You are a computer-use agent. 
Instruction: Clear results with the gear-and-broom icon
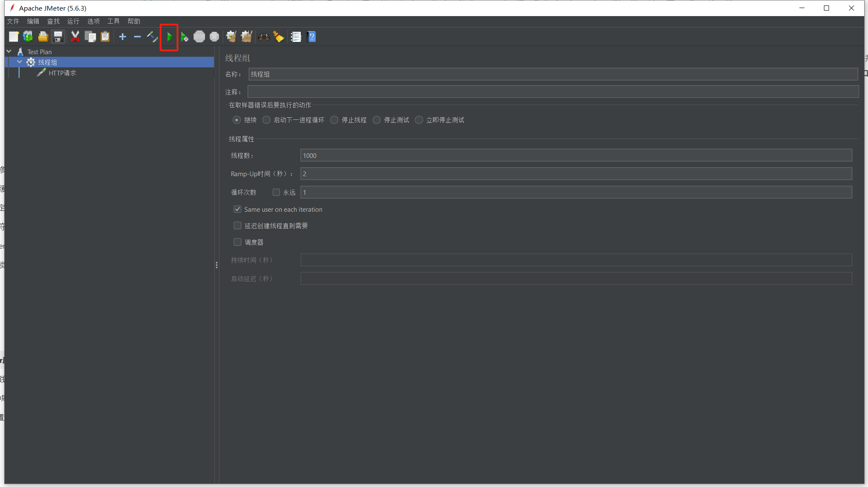(x=231, y=37)
